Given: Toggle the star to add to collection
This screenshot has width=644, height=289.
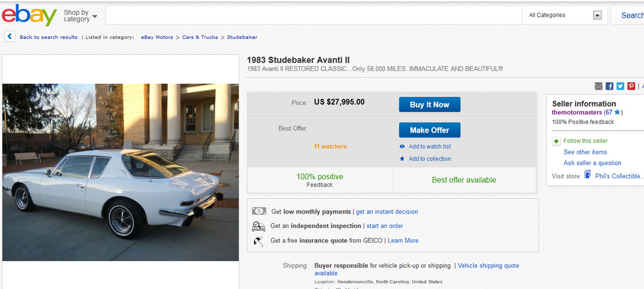Looking at the screenshot, I should 402,159.
